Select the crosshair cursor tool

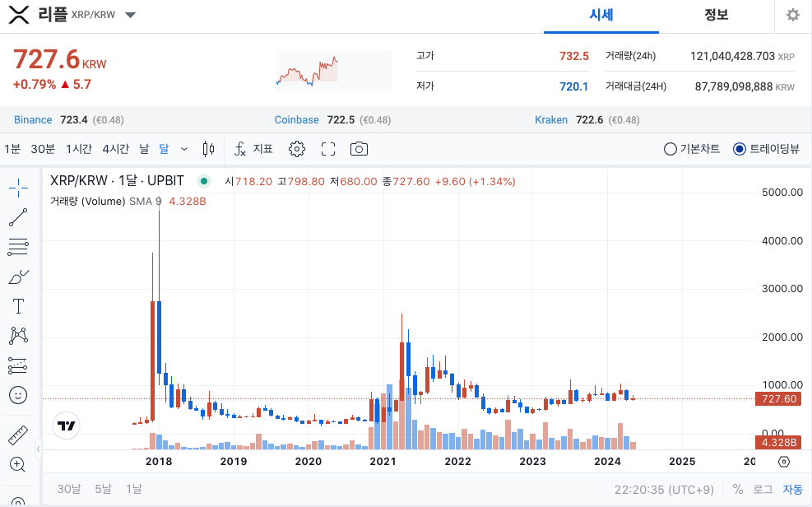coord(18,188)
